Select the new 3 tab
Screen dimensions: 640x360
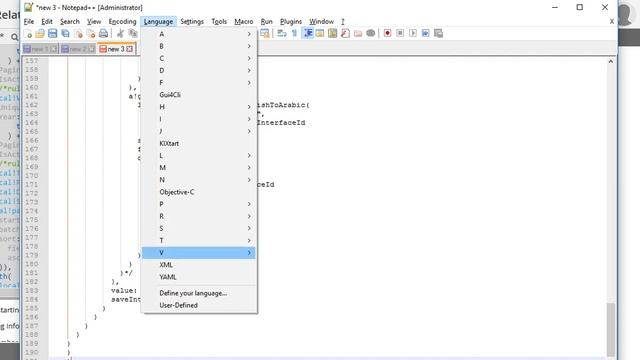pos(116,49)
